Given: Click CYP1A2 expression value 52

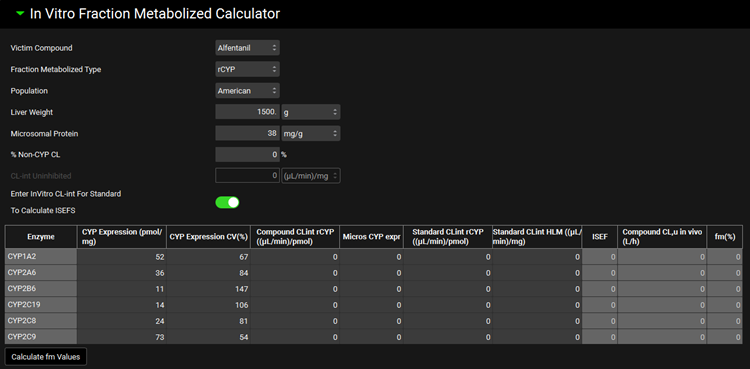Looking at the screenshot, I should tap(122, 257).
